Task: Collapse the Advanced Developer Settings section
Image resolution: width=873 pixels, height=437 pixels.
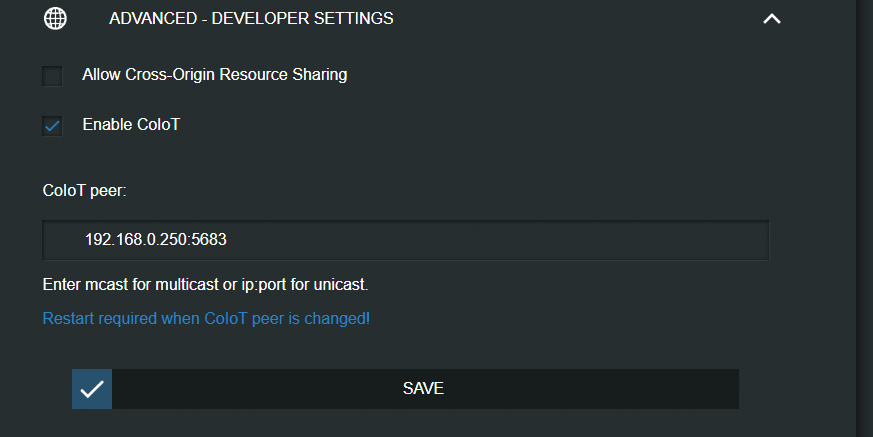Action: click(x=771, y=19)
